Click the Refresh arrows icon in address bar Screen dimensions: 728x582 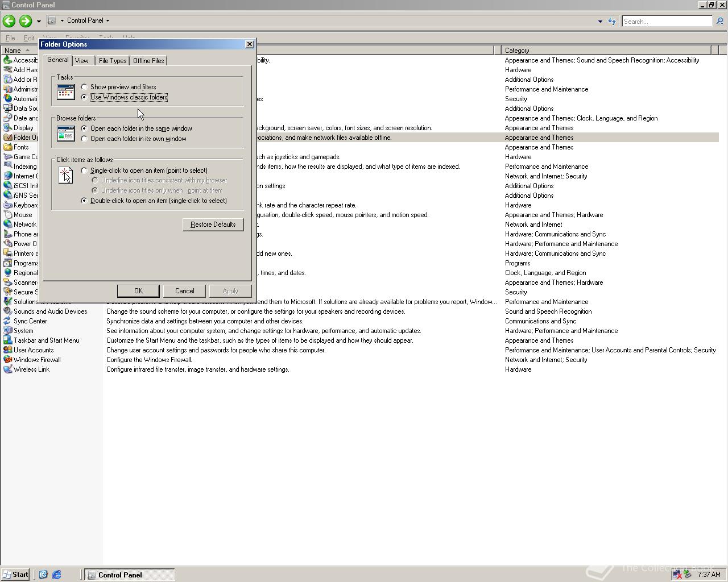pos(612,21)
